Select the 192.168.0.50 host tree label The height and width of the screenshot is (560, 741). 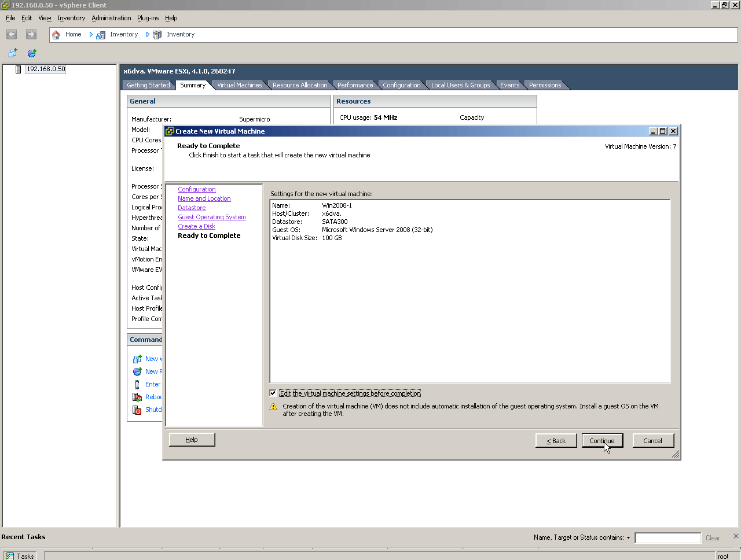pos(46,69)
